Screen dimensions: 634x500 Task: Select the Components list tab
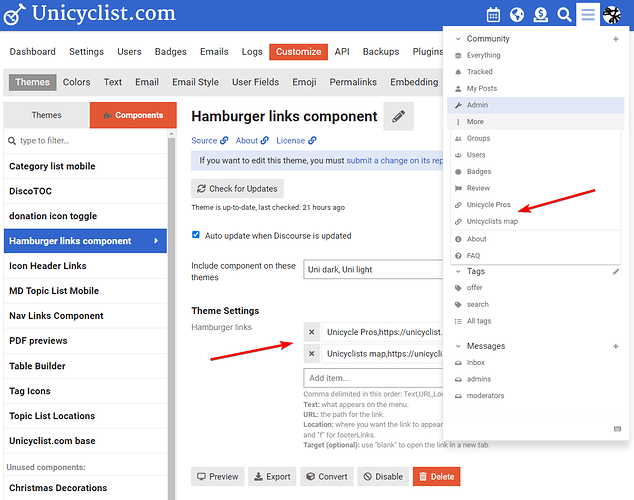(x=133, y=115)
